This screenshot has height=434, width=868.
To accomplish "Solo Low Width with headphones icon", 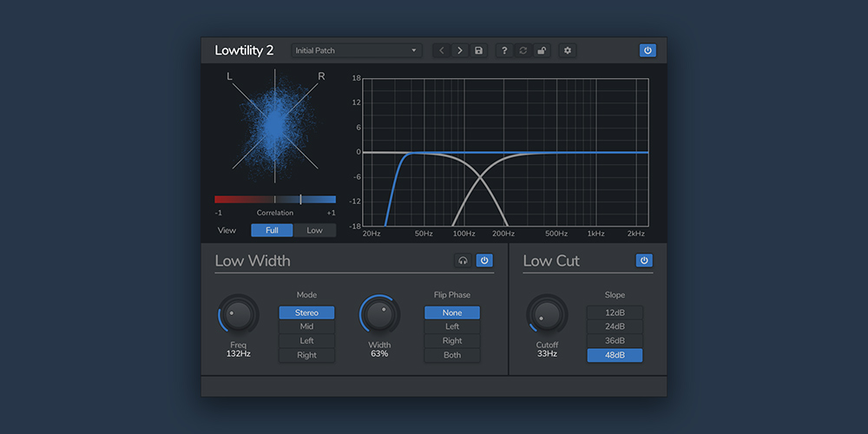I will coord(464,260).
